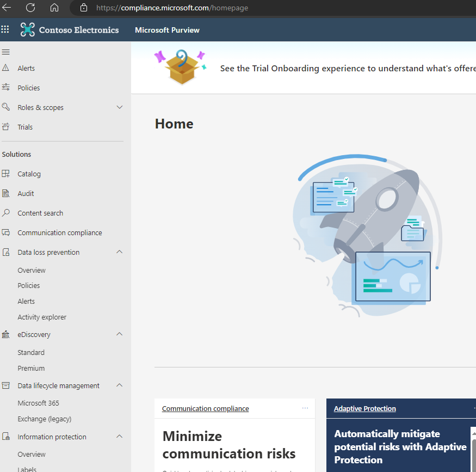Click the Content search magnifier icon
This screenshot has width=476, height=472.
coord(5,213)
